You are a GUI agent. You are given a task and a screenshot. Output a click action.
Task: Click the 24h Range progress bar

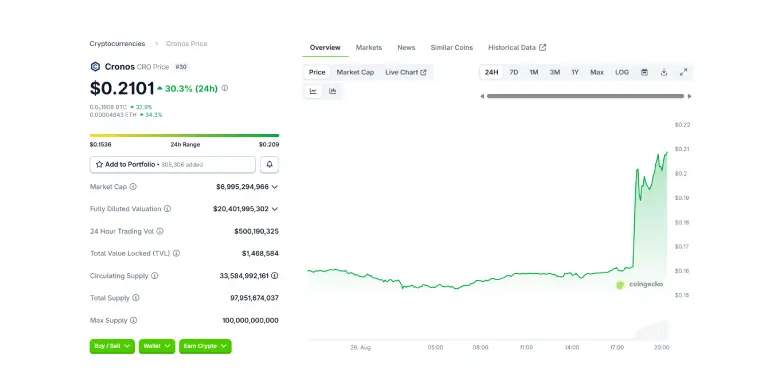click(x=184, y=135)
